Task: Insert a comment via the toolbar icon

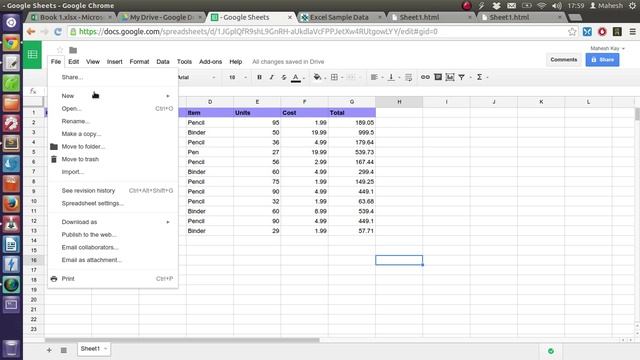Action: (x=438, y=77)
